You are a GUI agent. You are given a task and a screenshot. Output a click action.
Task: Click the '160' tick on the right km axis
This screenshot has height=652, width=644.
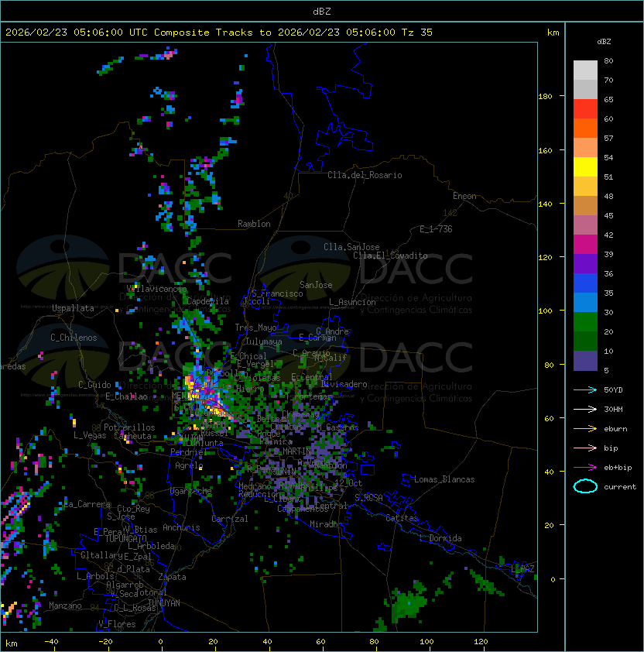coord(545,150)
